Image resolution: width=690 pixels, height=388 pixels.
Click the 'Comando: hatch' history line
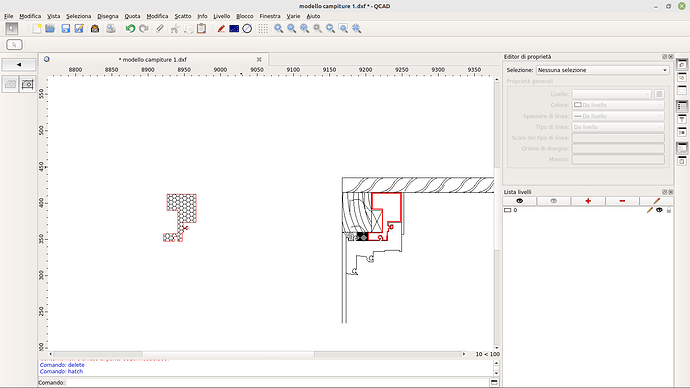pos(61,371)
